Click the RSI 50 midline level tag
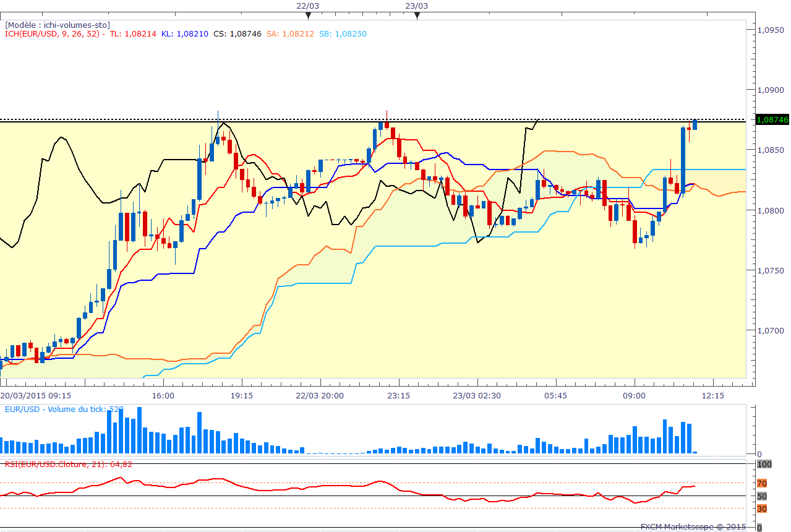Screen dimensions: 791x532 pos(762,496)
